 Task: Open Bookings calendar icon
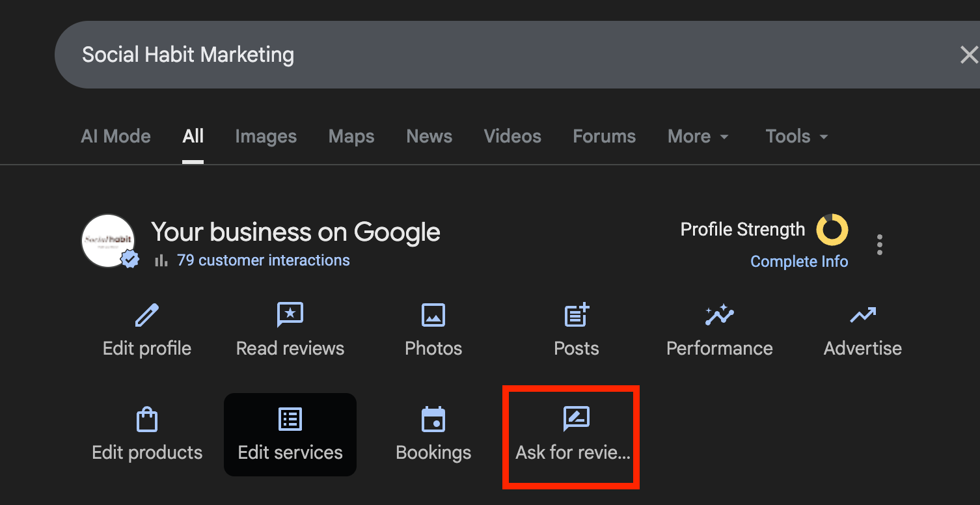[433, 420]
